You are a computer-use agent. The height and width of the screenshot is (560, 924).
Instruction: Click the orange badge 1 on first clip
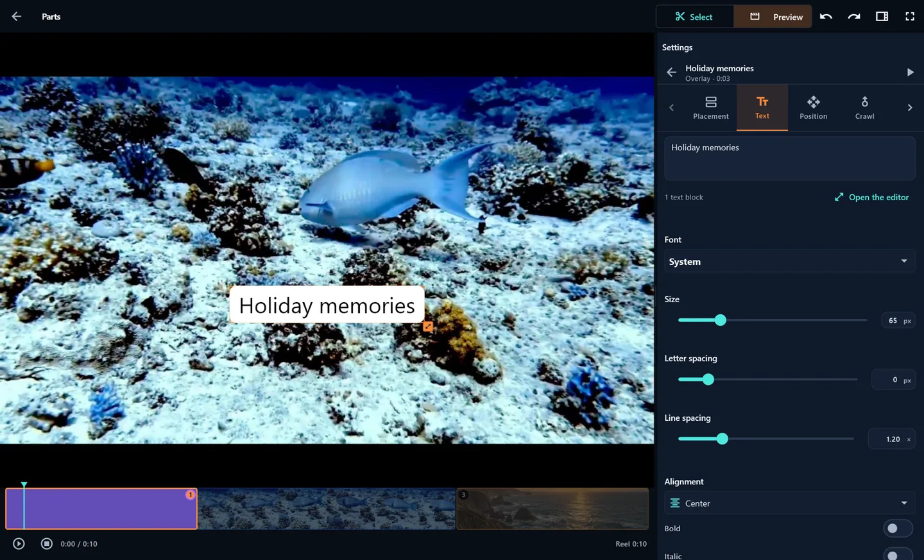(x=191, y=495)
